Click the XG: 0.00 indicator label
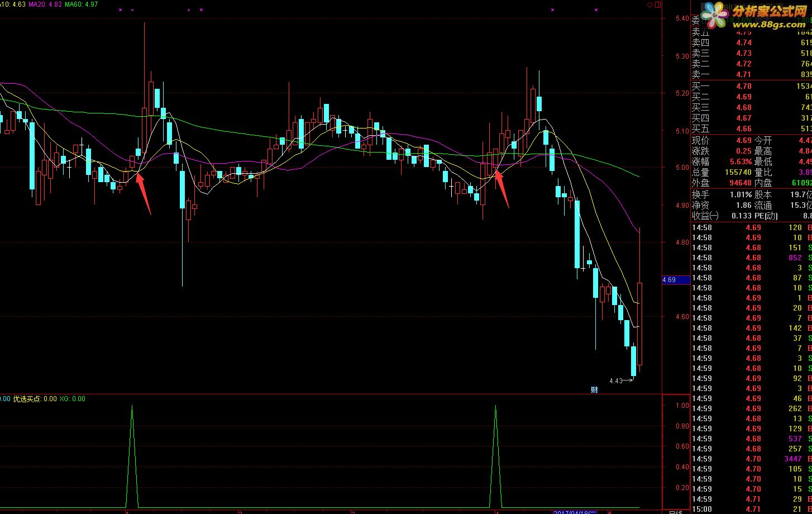 point(73,399)
